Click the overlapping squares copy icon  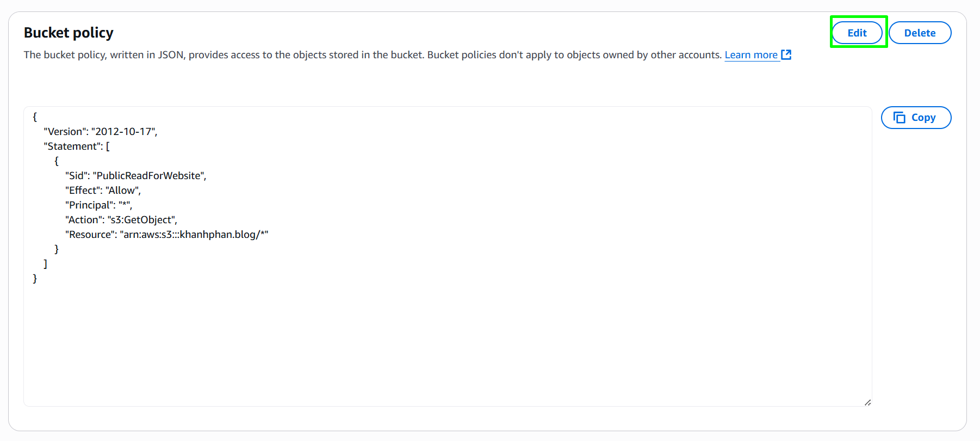coord(900,118)
